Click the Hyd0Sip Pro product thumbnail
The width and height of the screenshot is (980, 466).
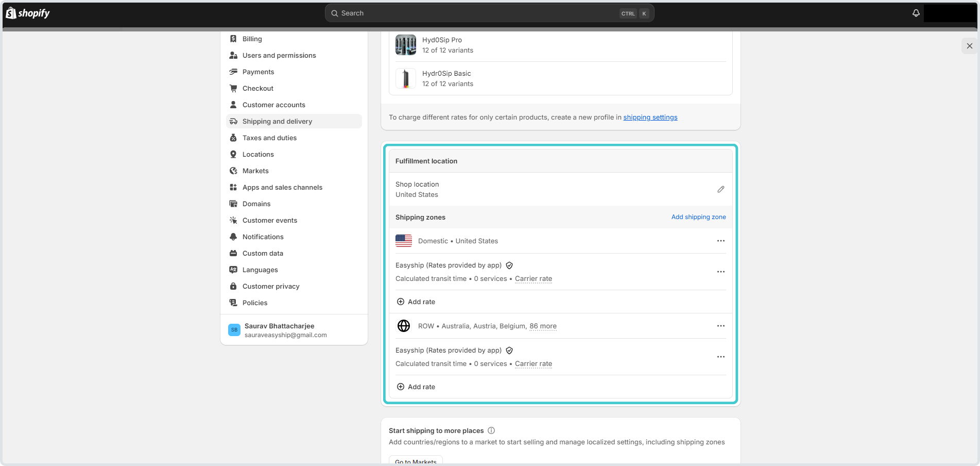pos(406,45)
